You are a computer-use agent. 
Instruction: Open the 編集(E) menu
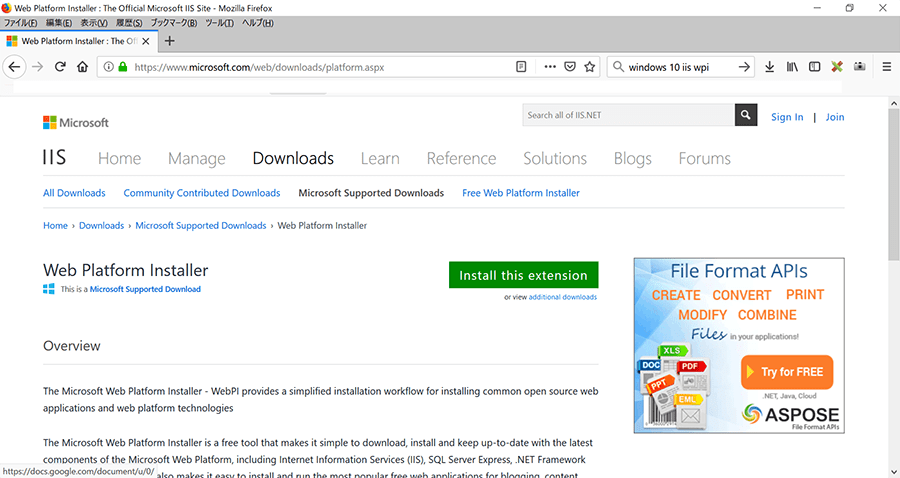coord(59,23)
